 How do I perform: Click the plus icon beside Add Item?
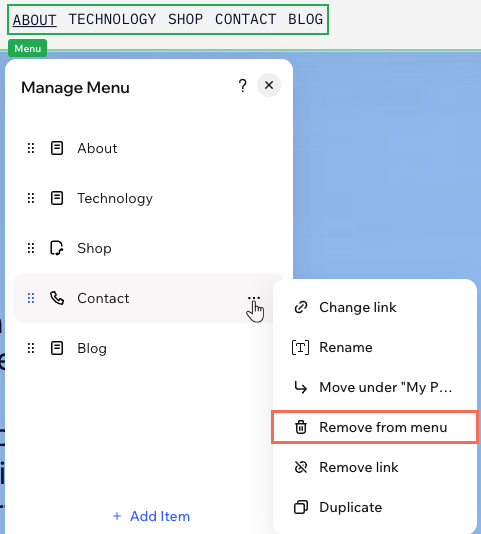(117, 516)
